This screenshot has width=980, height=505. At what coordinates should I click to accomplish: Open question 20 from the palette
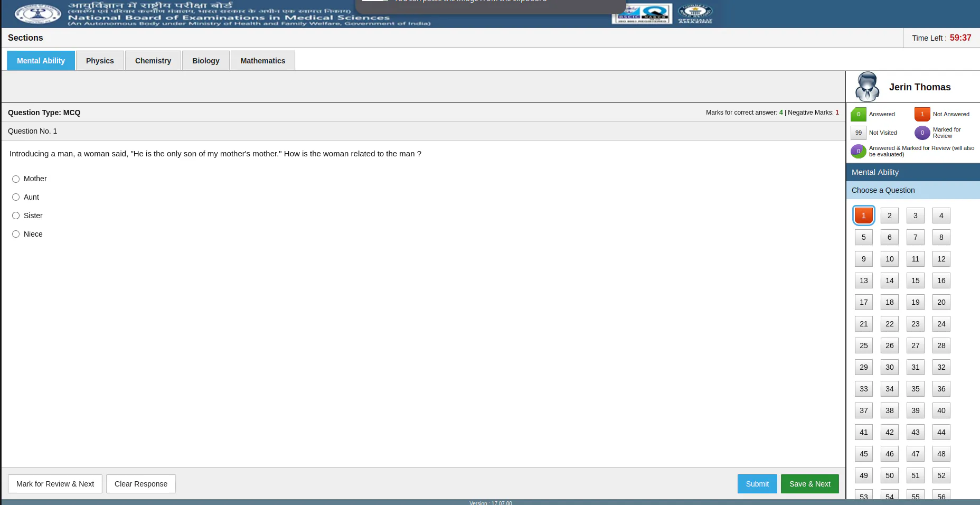click(941, 302)
